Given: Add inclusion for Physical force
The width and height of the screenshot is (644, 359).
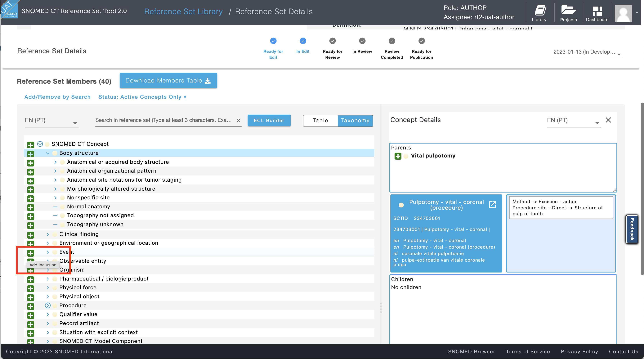Looking at the screenshot, I should tap(30, 289).
